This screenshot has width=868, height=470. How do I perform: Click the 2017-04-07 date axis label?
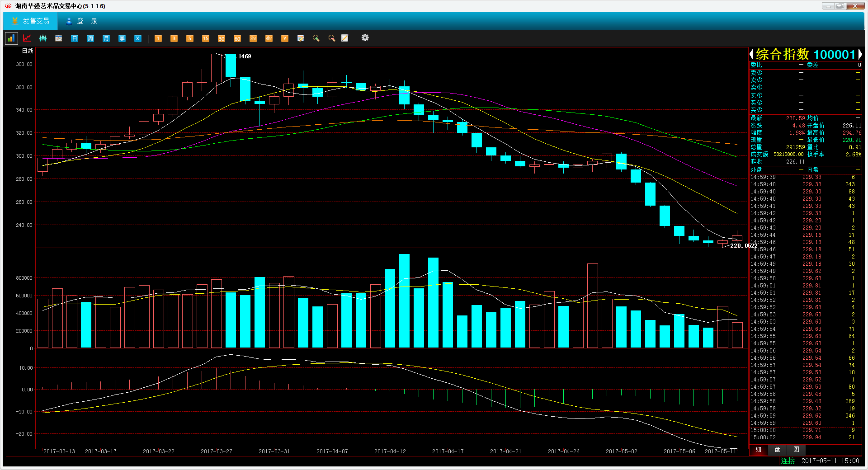pyautogui.click(x=332, y=451)
